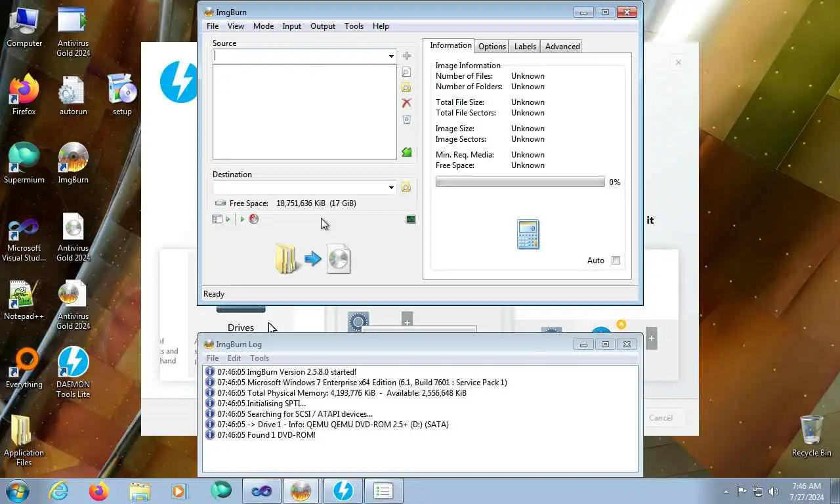Click the faint X close in background window
The width and height of the screenshot is (840, 504).
678,62
